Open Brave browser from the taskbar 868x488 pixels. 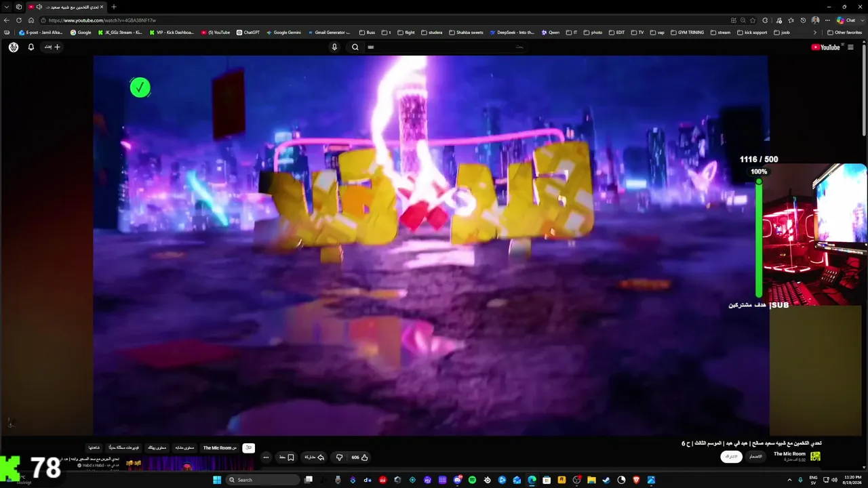click(x=636, y=480)
